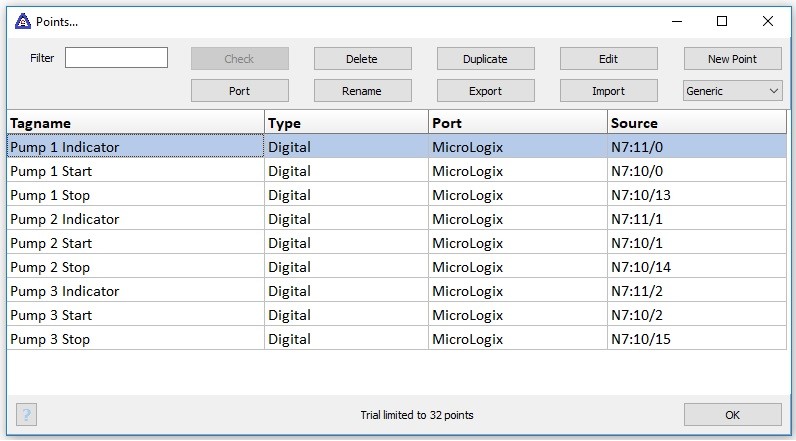
Task: Expand the Generic dropdown
Action: pos(733,91)
